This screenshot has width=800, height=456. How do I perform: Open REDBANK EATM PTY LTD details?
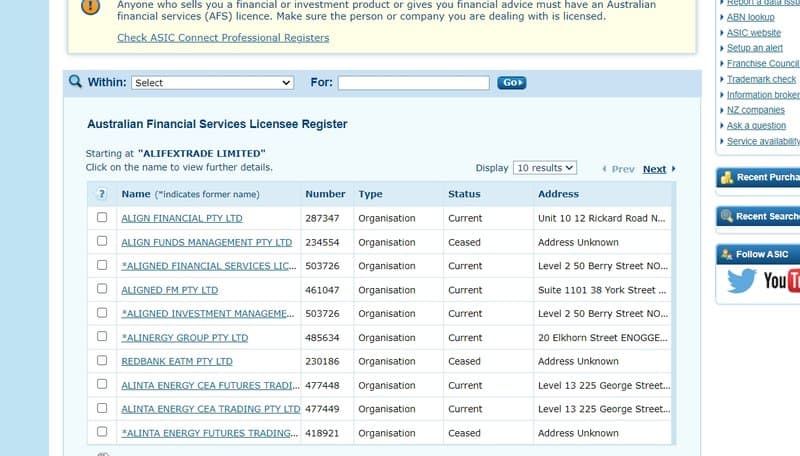[x=177, y=362]
